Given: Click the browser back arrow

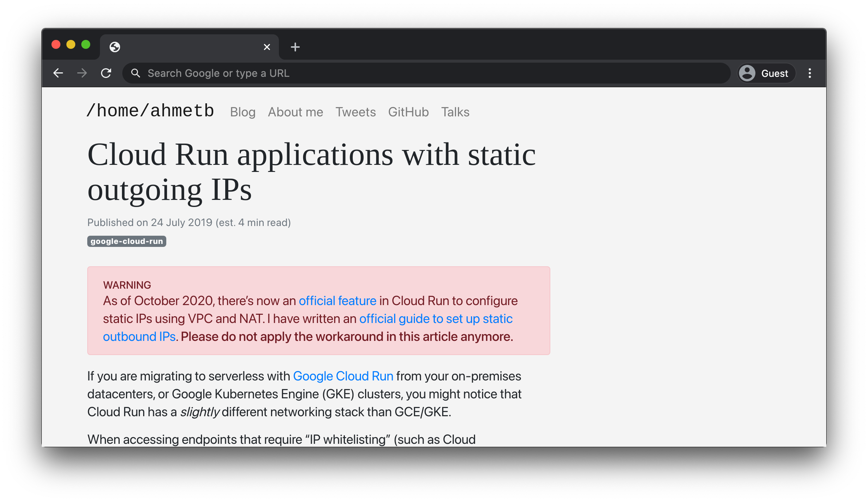Looking at the screenshot, I should pos(58,73).
